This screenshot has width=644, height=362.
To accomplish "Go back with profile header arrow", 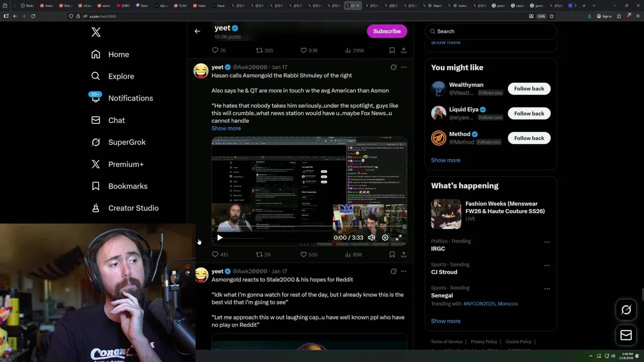I will pos(197,31).
